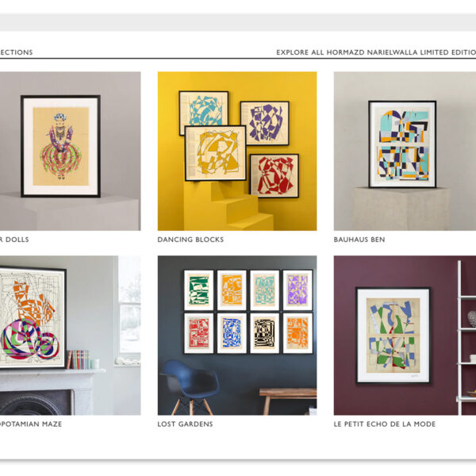Select the black Lost Gardens framed print
Image resolution: width=476 pixels, height=476 pixels.
click(264, 333)
